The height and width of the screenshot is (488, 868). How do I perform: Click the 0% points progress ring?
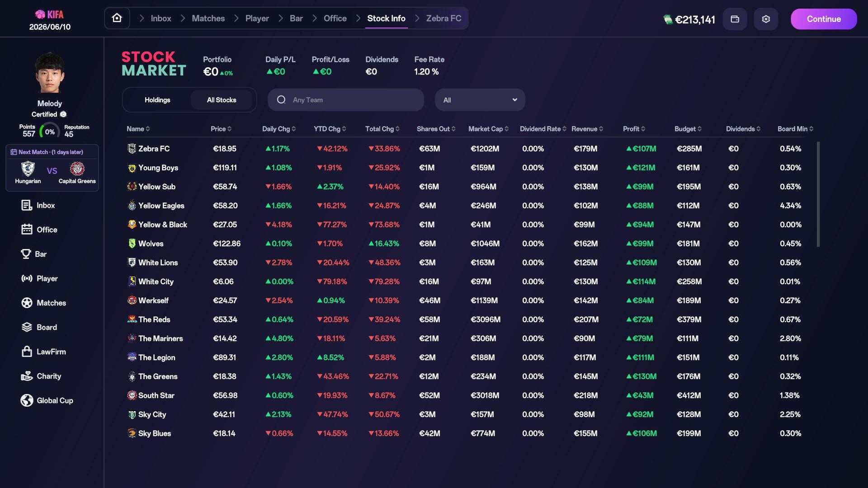50,132
